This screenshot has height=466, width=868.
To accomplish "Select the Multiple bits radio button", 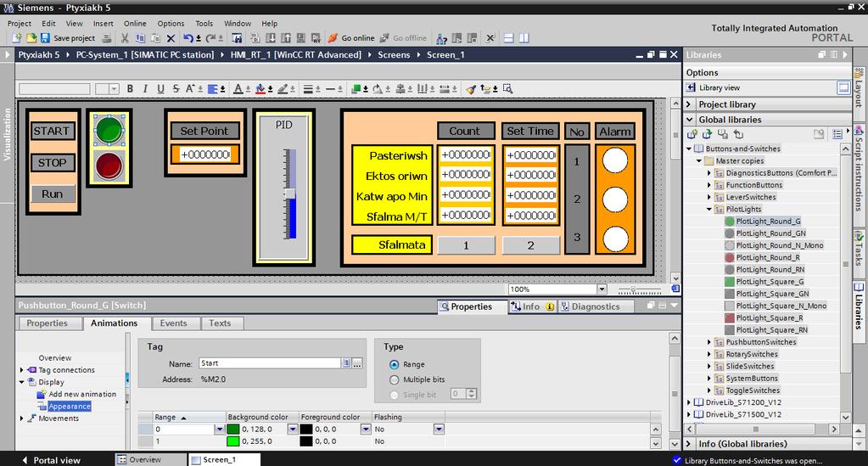I will point(395,379).
